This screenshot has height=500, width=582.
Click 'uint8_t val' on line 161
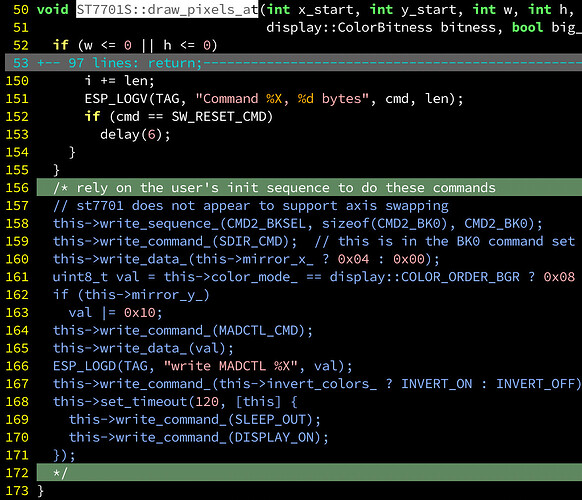(96, 277)
